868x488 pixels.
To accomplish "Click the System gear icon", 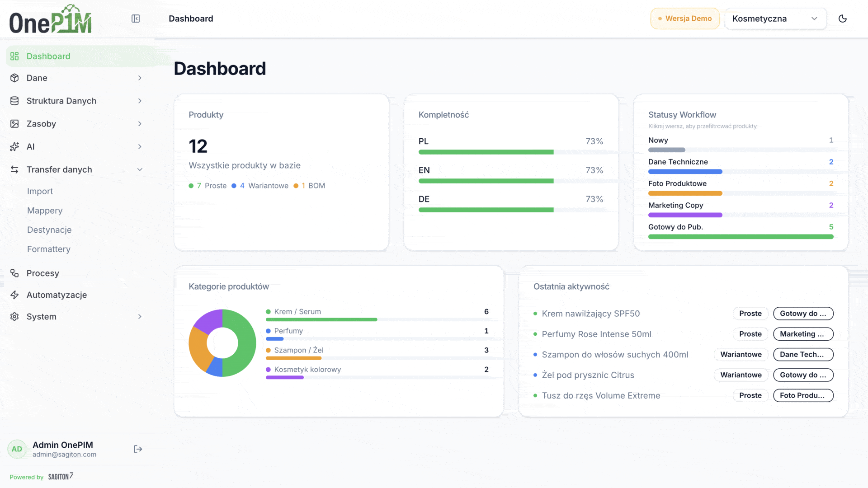I will (x=14, y=317).
